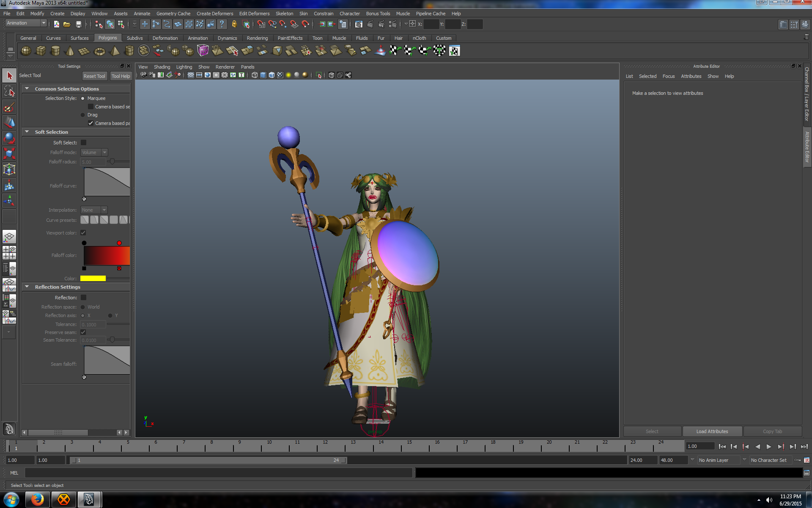Viewport: 812px width, 508px height.
Task: Toggle textured display checker sphere icon
Action: point(280,75)
